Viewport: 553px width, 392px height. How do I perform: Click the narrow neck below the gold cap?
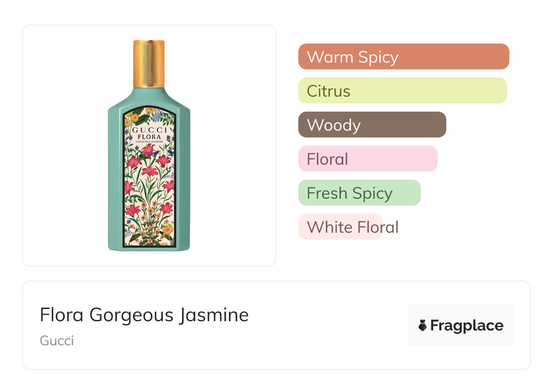149,89
